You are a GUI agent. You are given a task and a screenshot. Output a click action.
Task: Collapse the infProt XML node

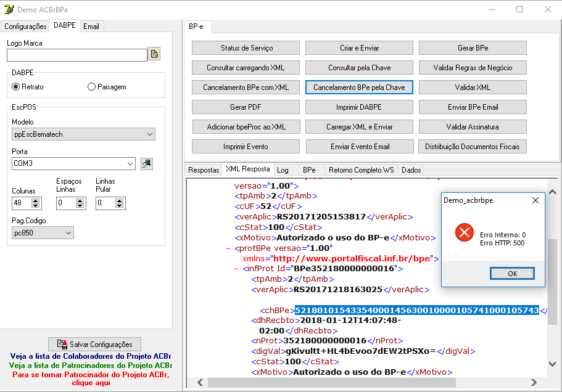point(236,269)
